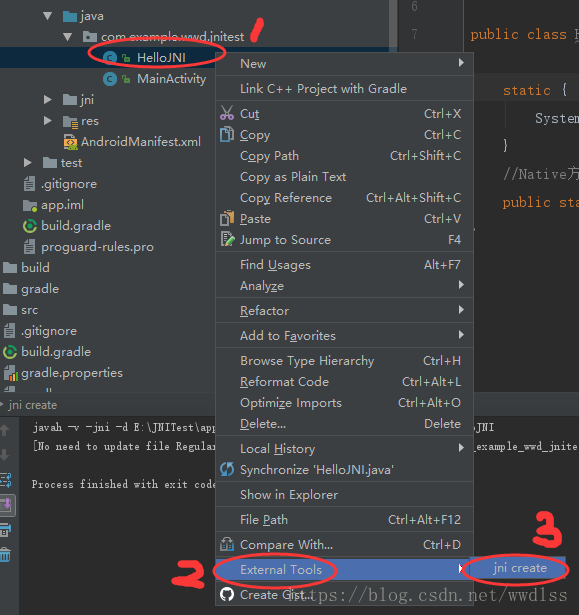Choose Optimize Imports
Image resolution: width=579 pixels, height=615 pixels.
pos(344,402)
